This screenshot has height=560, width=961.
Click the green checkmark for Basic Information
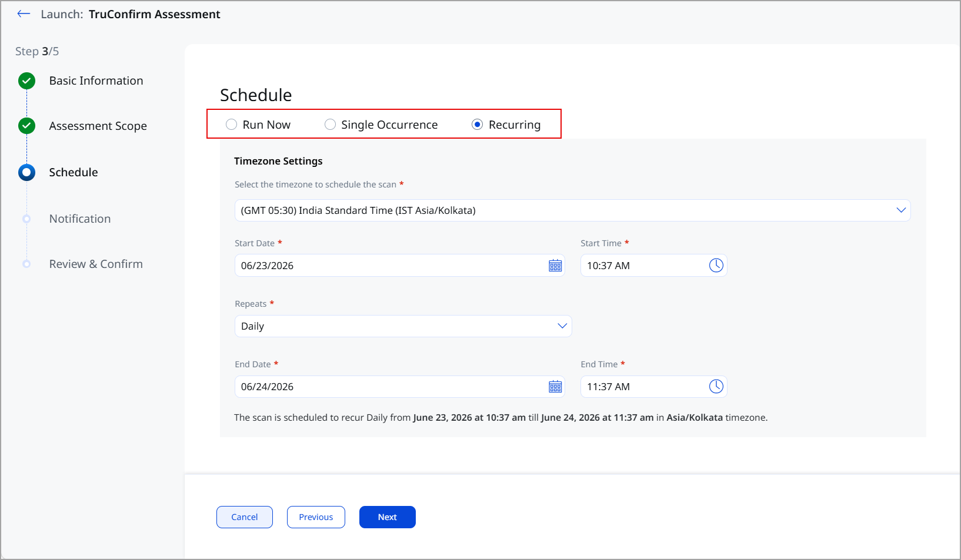[26, 81]
